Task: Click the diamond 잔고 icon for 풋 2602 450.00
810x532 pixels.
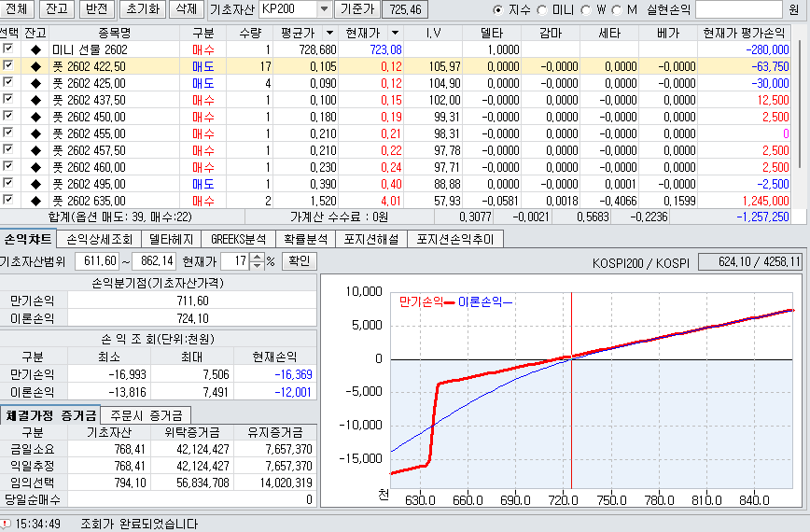Action: pyautogui.click(x=35, y=117)
